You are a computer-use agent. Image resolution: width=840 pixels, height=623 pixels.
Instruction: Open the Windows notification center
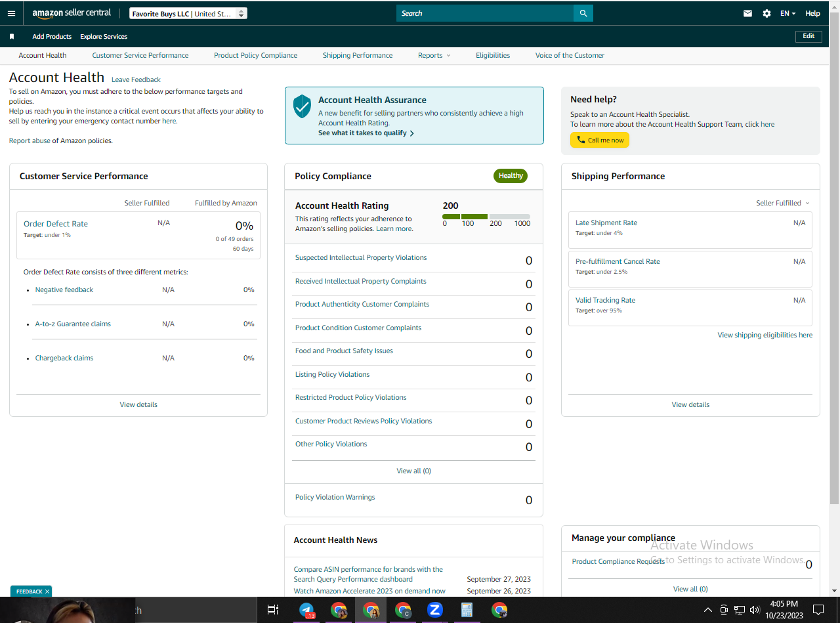point(818,610)
